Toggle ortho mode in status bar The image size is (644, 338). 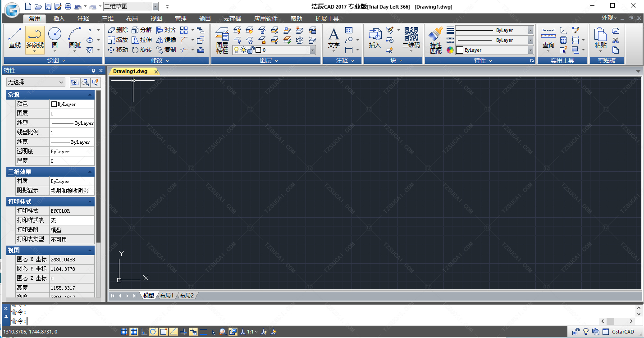pos(144,332)
